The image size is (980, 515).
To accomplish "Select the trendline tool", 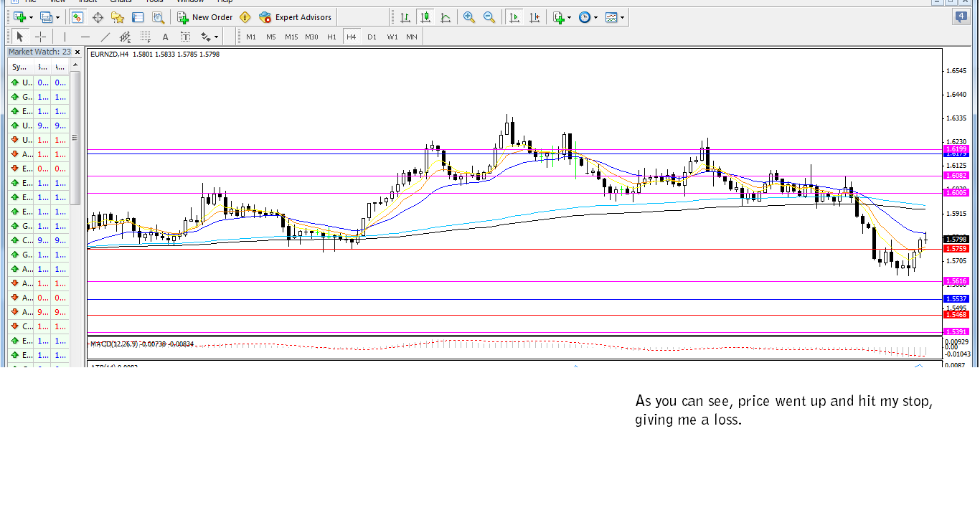I will coord(105,37).
